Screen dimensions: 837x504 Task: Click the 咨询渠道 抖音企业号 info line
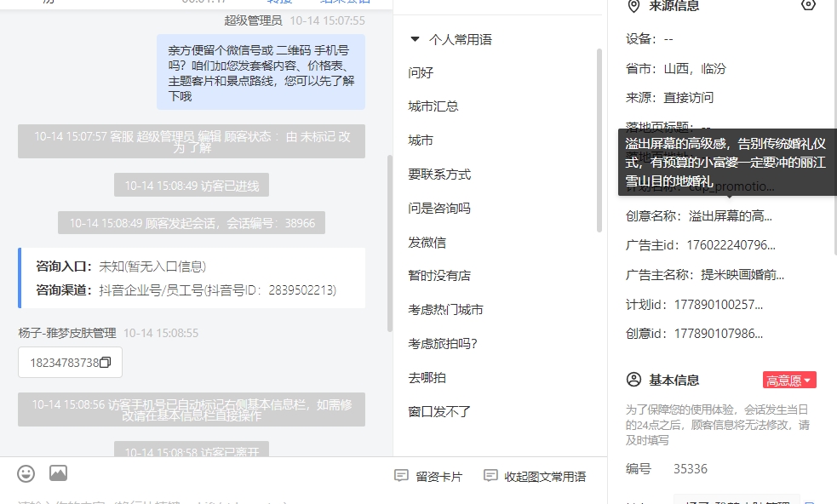[x=186, y=290]
